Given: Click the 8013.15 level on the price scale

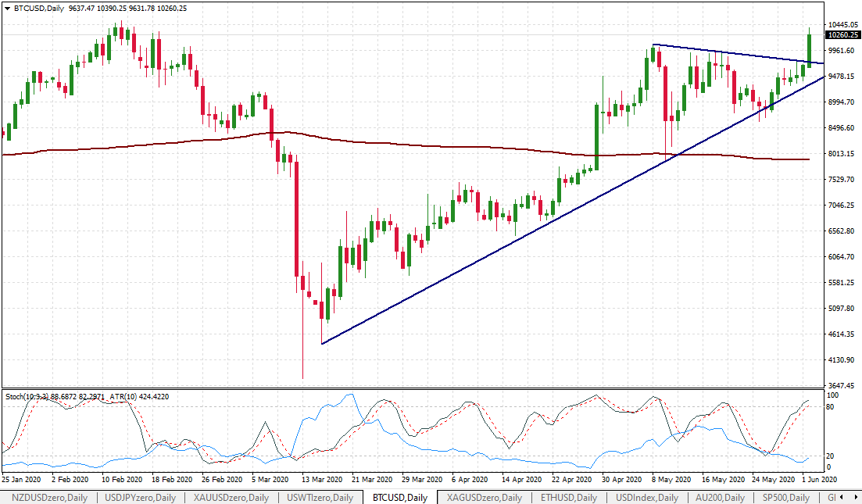Looking at the screenshot, I should click(842, 154).
